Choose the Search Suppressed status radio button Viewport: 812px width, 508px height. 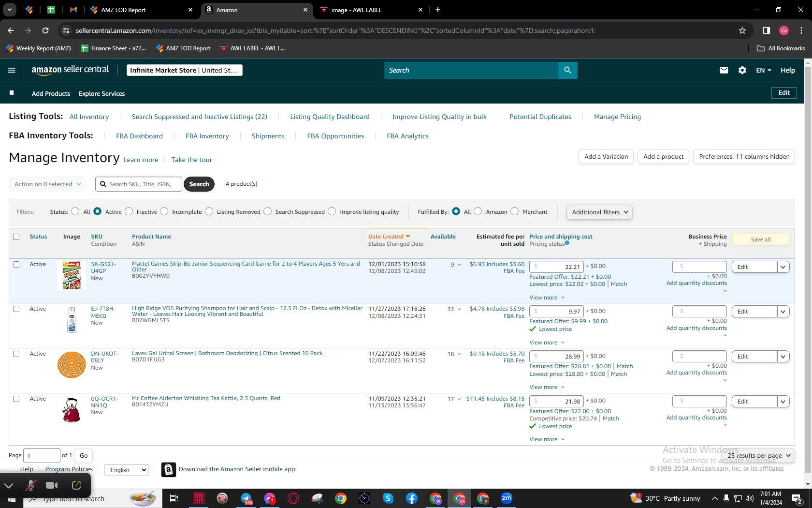[x=267, y=211]
